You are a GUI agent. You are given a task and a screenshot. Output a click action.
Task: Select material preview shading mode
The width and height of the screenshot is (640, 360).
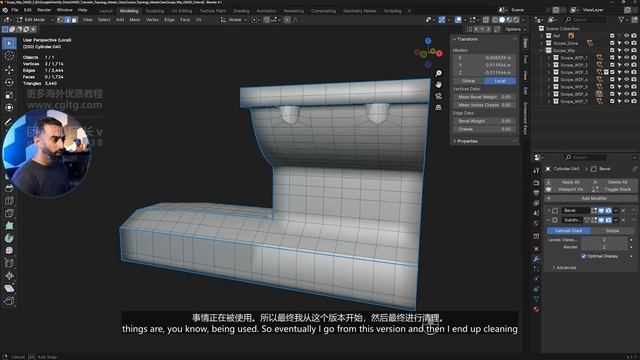click(509, 20)
